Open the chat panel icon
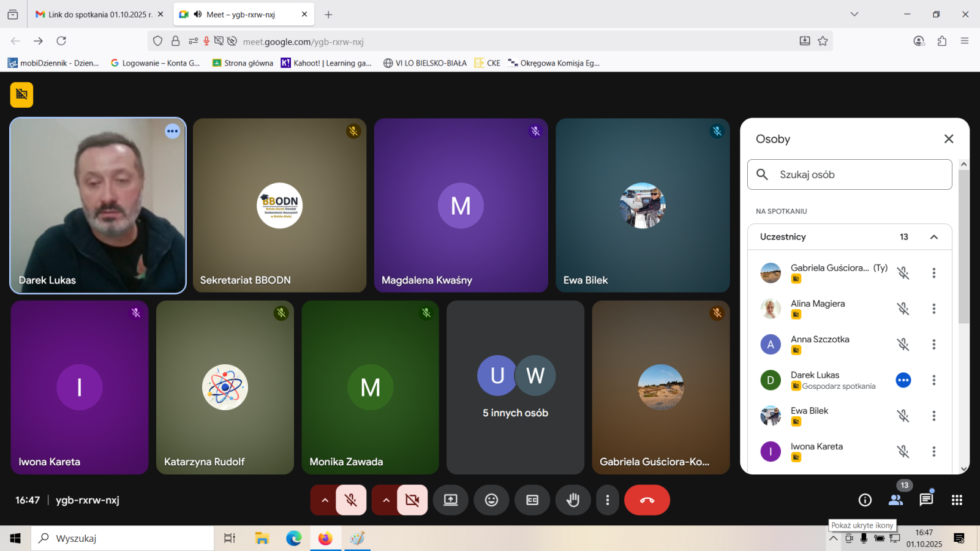980x551 pixels. click(x=926, y=500)
